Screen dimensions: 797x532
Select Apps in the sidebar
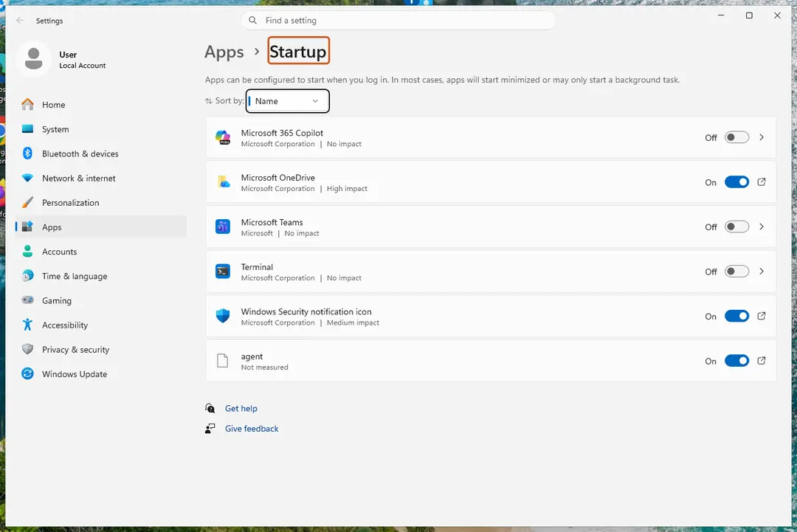pos(100,227)
